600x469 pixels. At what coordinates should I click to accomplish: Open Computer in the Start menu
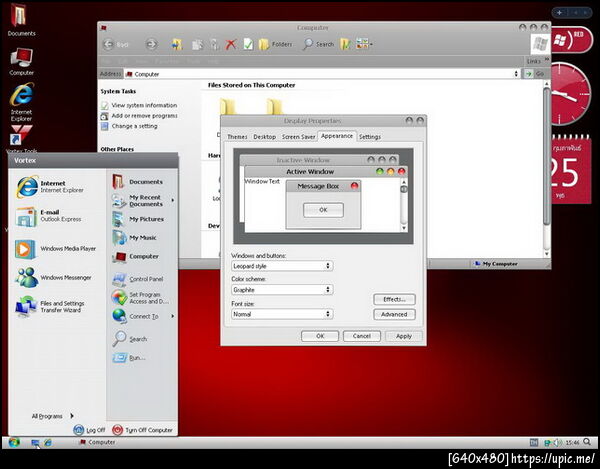136,256
